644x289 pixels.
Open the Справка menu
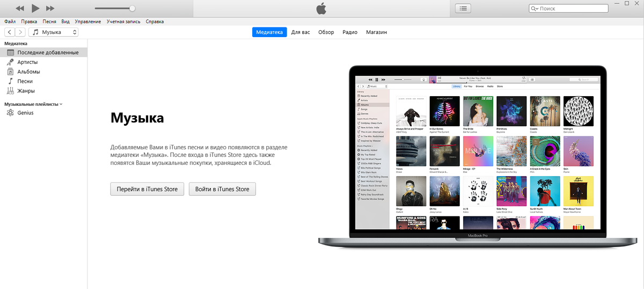point(155,21)
